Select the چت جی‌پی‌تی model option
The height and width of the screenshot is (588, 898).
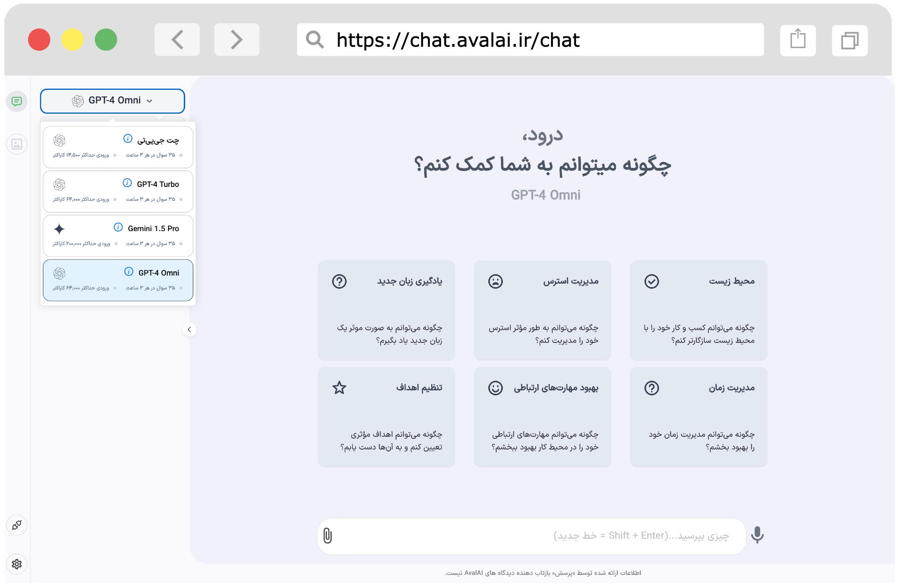[x=118, y=147]
